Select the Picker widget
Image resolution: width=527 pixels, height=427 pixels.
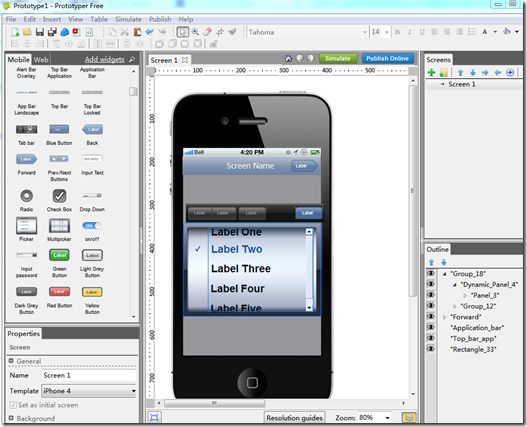(x=26, y=229)
